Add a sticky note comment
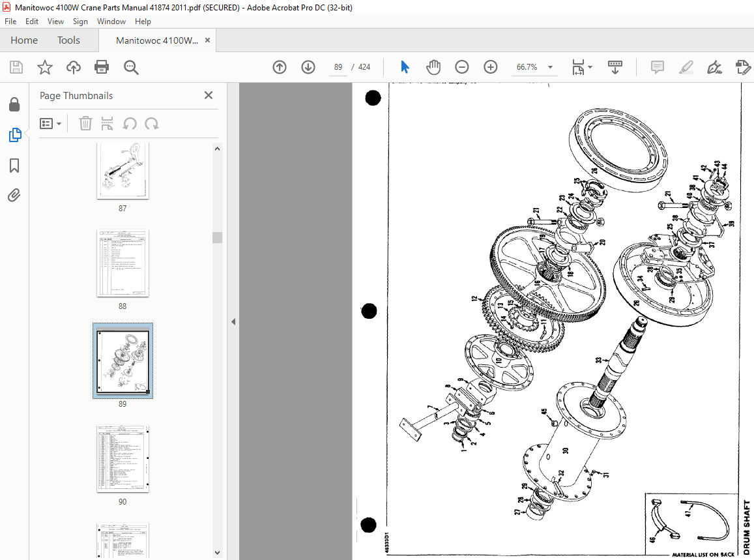Screen dimensions: 754x560 [x=658, y=67]
